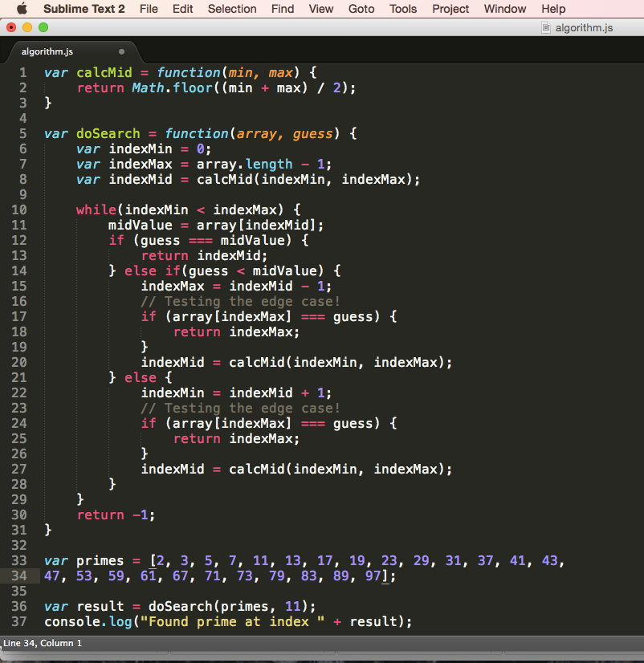644x663 pixels.
Task: Click the primes variable name on line 33
Action: (x=100, y=560)
